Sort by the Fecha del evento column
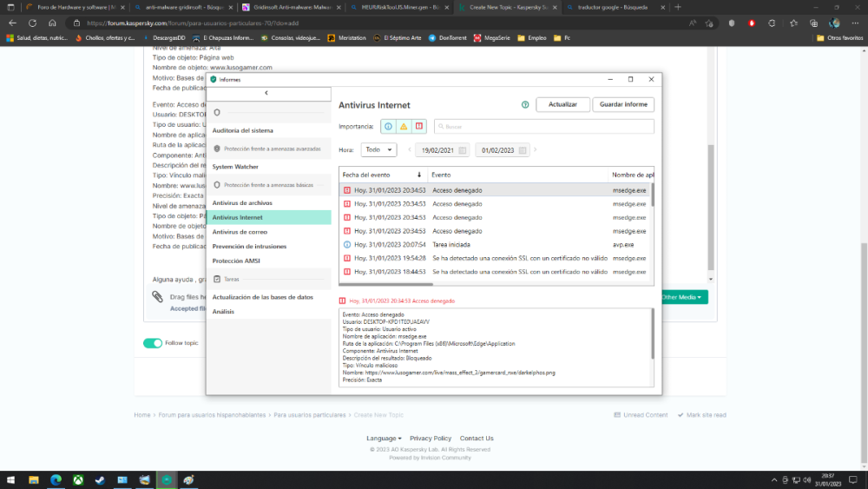The image size is (868, 489). click(383, 175)
